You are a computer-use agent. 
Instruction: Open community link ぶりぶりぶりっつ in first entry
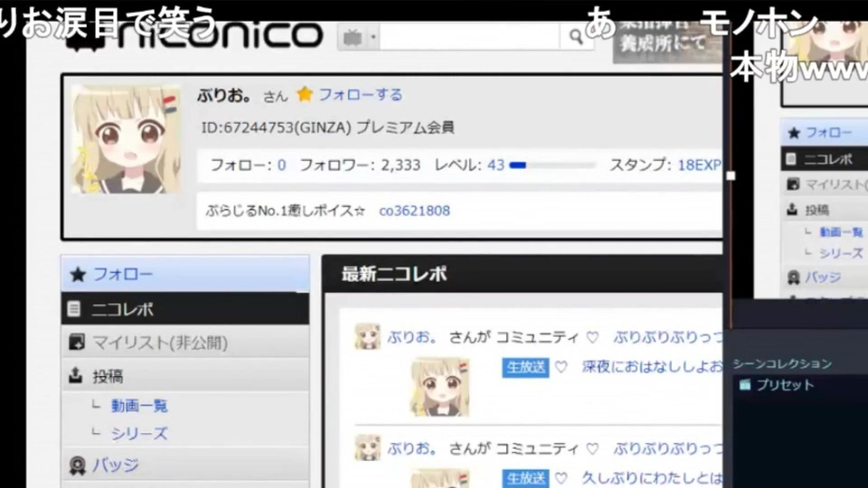[x=667, y=337]
